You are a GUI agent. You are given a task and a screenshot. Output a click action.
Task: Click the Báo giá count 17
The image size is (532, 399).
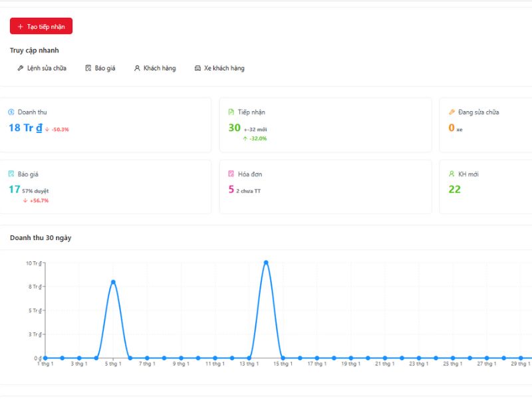pyautogui.click(x=14, y=190)
